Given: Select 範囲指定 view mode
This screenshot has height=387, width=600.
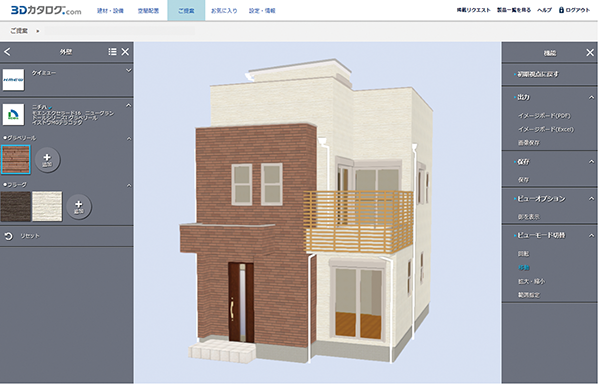Looking at the screenshot, I should coord(528,295).
